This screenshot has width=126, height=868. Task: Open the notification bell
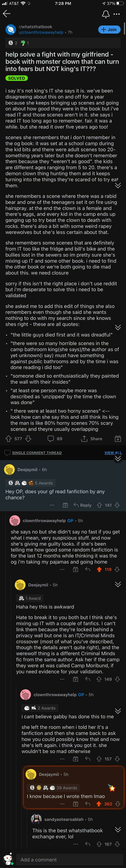(105, 14)
